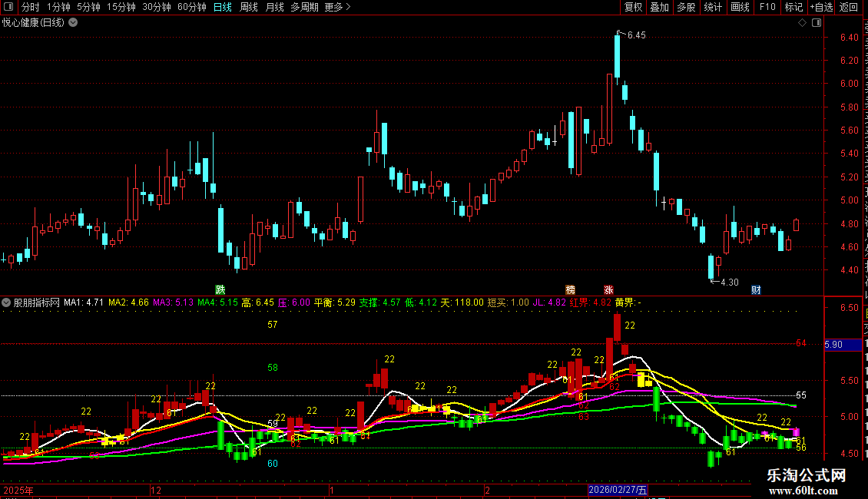Expand the 更多 periods menu
The image size is (868, 499).
tap(337, 7)
